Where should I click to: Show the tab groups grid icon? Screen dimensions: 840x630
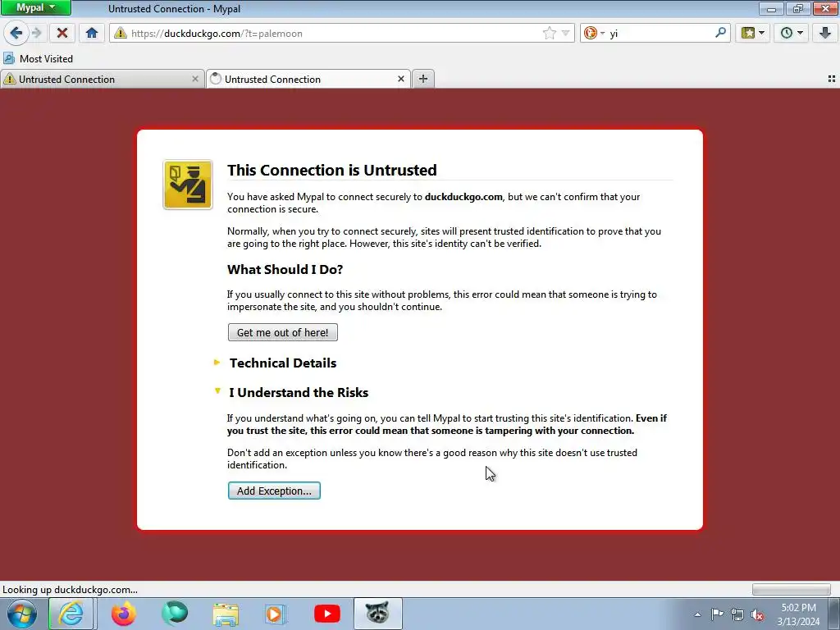click(832, 79)
